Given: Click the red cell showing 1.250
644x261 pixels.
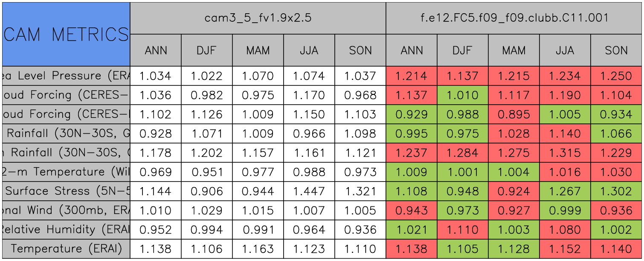Looking at the screenshot, I should (x=616, y=76).
